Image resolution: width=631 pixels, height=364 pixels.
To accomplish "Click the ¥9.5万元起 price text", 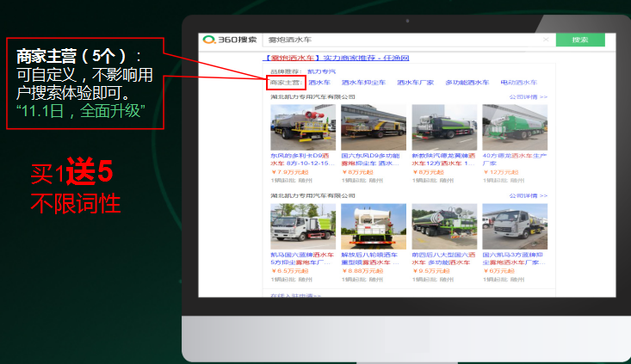I will [x=431, y=271].
